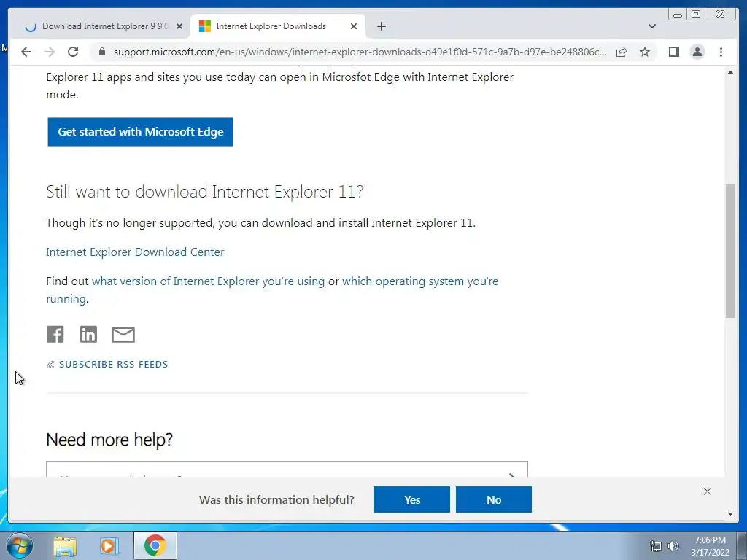Image resolution: width=747 pixels, height=560 pixels.
Task: Click Get started with Microsoft Edge
Action: coord(140,132)
